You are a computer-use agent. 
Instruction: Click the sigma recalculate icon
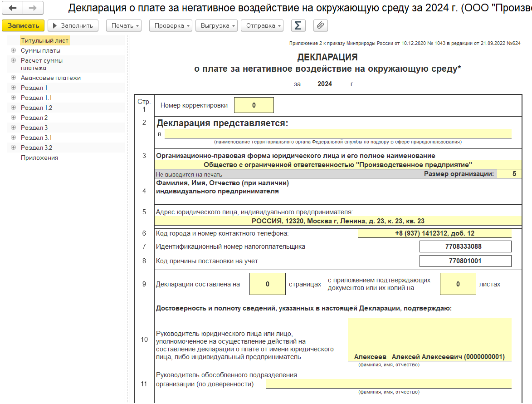(298, 26)
